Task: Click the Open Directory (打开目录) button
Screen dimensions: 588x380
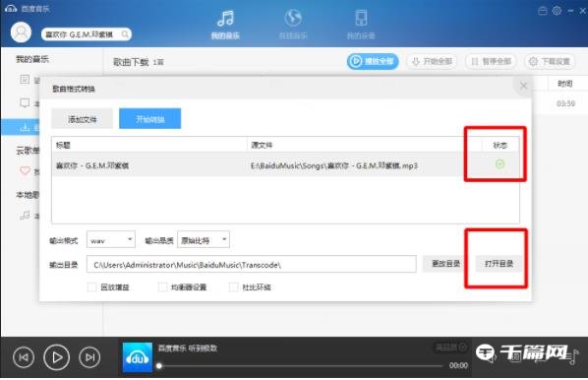Action: [499, 264]
